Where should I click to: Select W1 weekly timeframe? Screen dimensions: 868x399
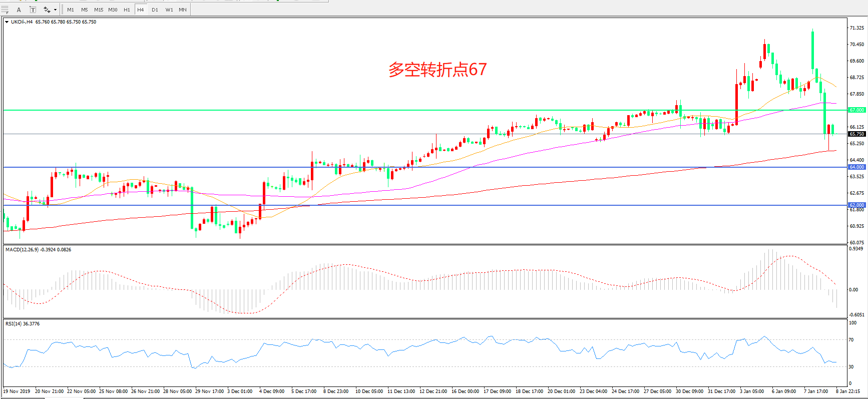169,10
